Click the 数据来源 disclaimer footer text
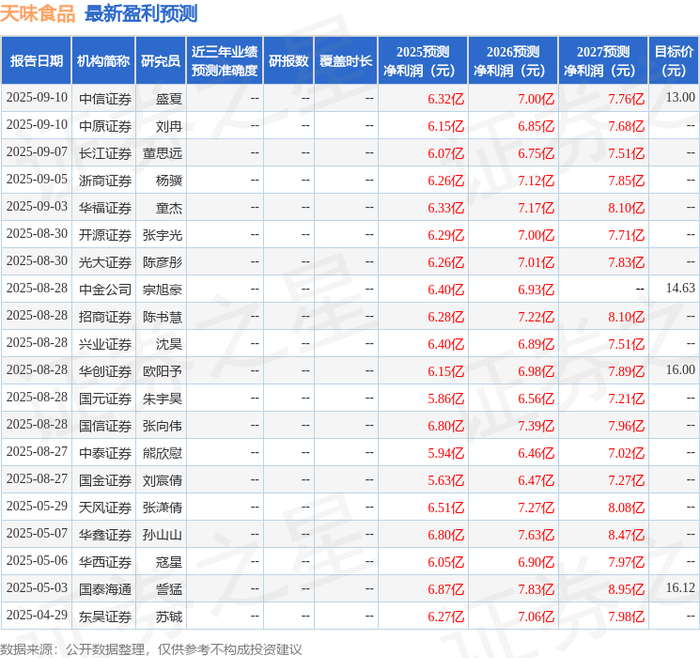Image resolution: width=700 pixels, height=658 pixels. [x=151, y=650]
